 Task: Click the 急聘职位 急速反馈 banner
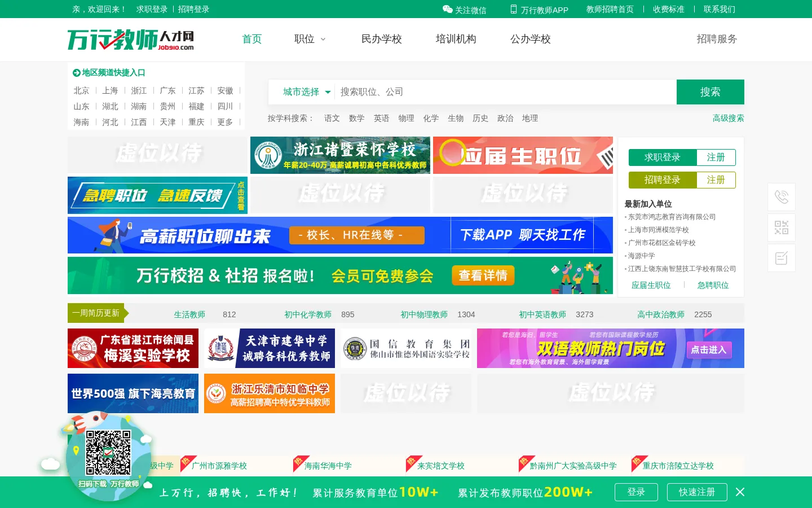click(157, 195)
